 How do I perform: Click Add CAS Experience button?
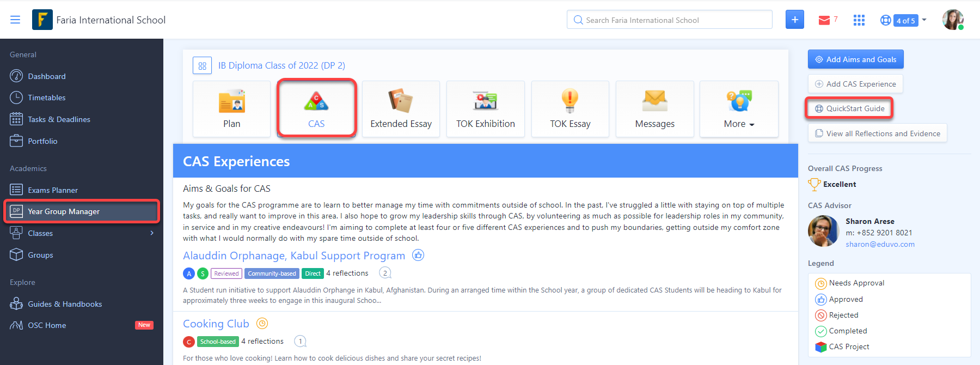(x=855, y=84)
